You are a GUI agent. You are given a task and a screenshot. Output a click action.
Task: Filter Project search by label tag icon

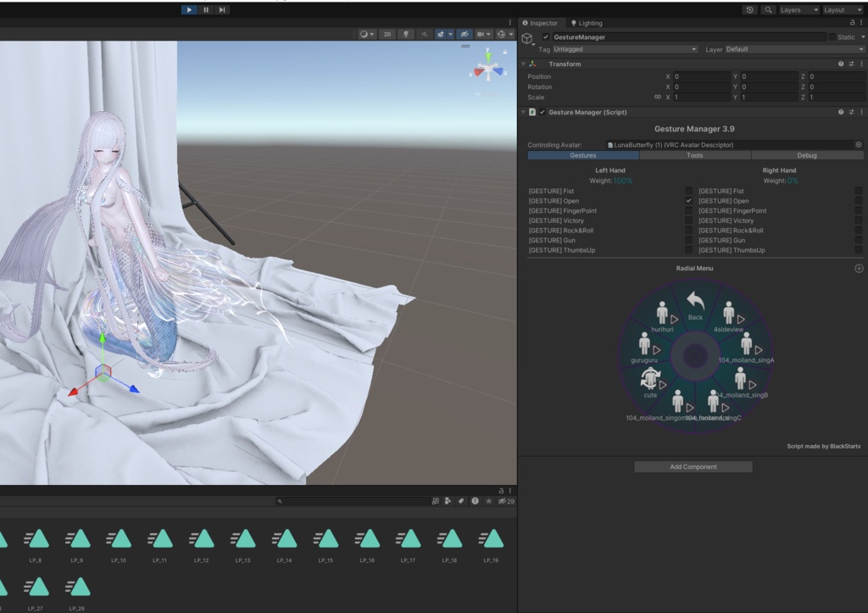[x=461, y=501]
